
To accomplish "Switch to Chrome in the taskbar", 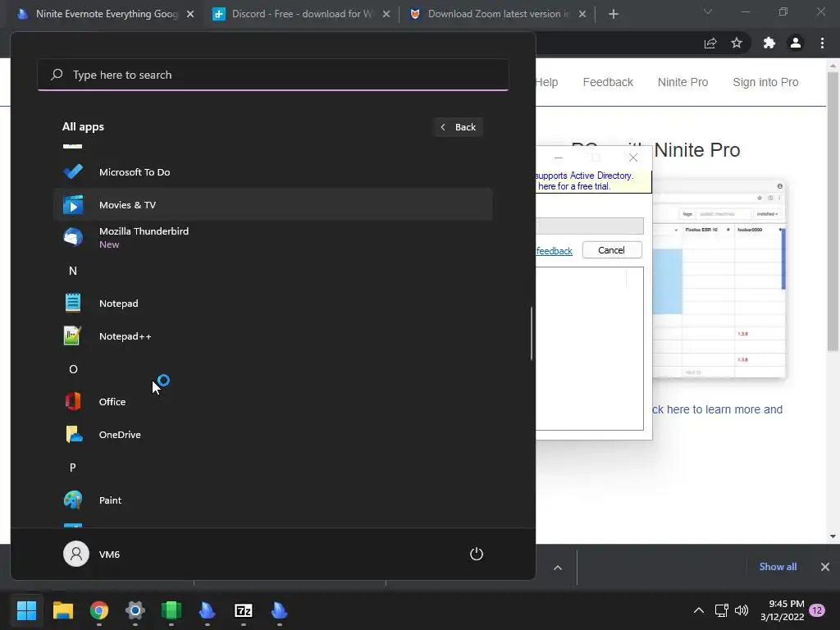I will click(x=99, y=610).
